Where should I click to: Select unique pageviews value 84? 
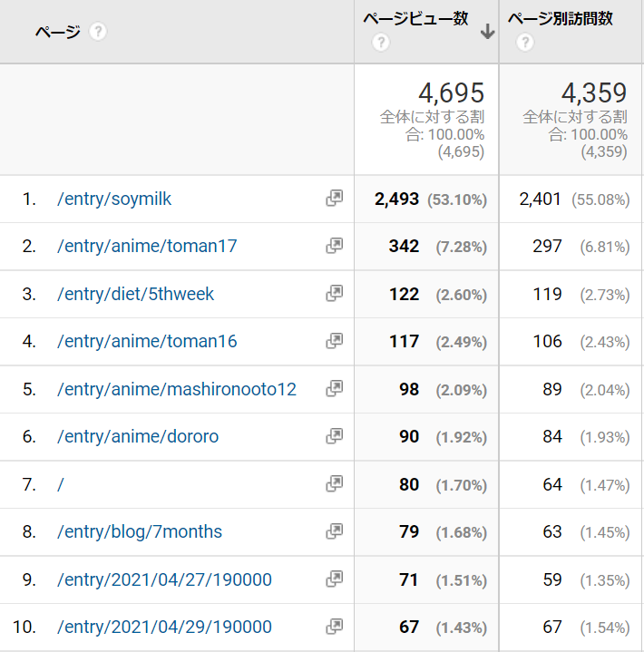tap(552, 436)
